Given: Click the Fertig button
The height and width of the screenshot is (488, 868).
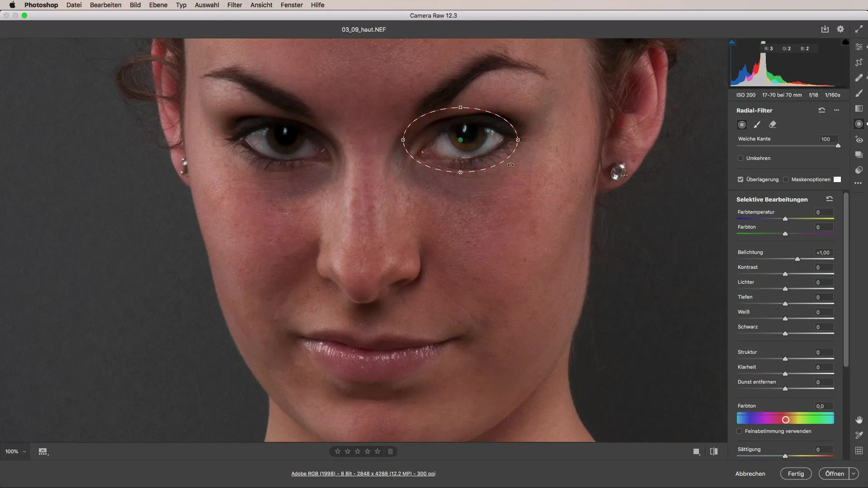Looking at the screenshot, I should tap(796, 474).
